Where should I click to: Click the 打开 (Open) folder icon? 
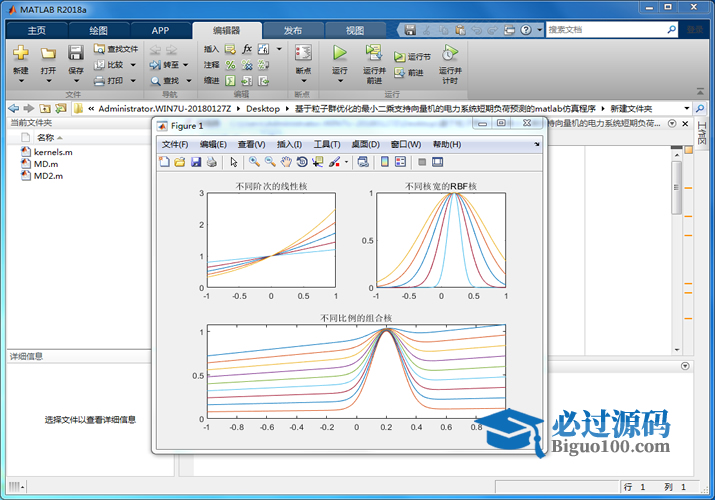(48, 53)
